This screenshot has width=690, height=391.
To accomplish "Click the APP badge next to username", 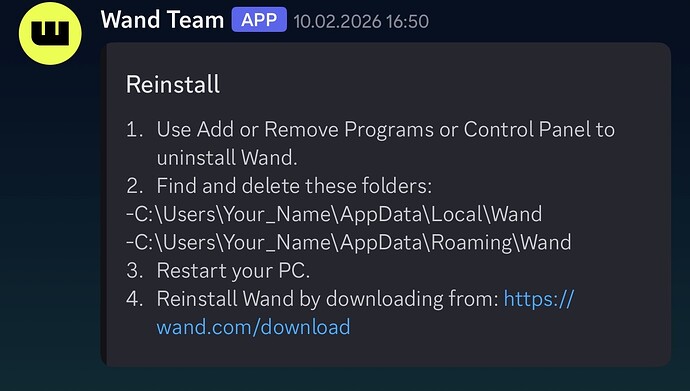I will 259,20.
